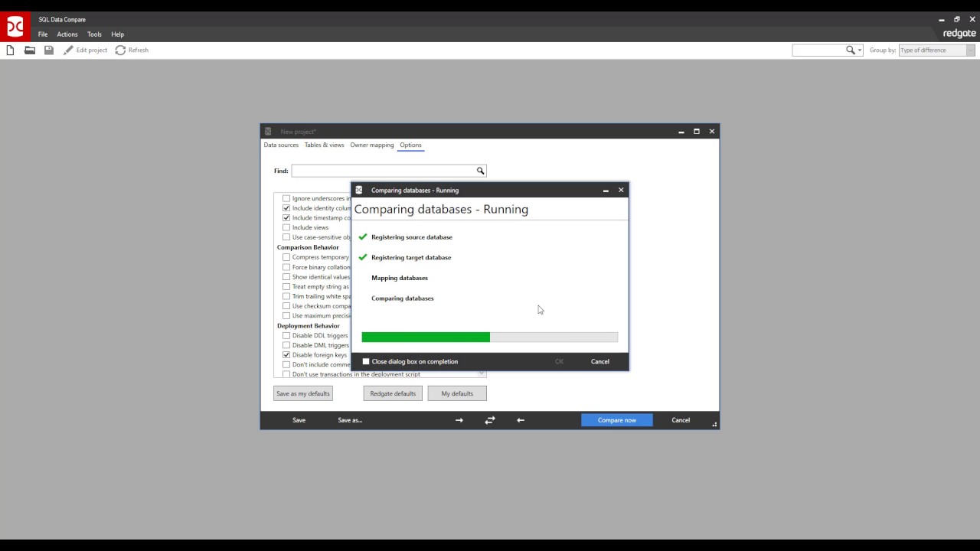Save the project with the floppy disk icon

(x=49, y=51)
